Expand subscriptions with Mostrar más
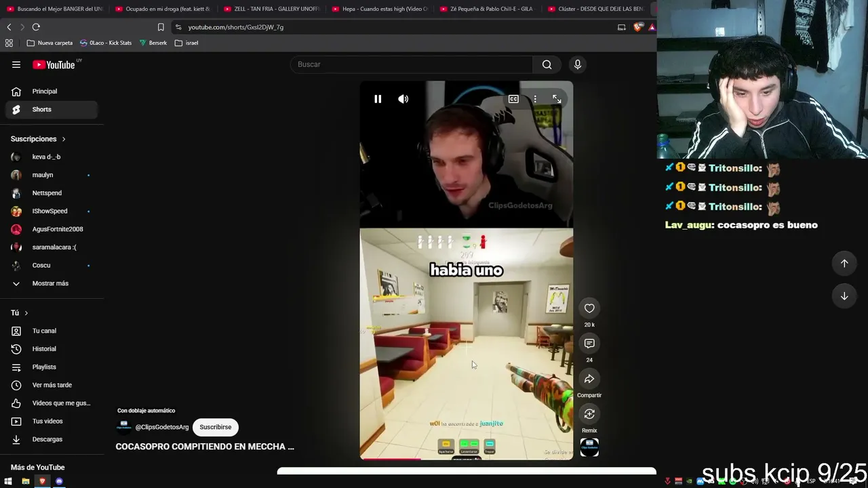Screen dimensions: 868x488 point(52,283)
